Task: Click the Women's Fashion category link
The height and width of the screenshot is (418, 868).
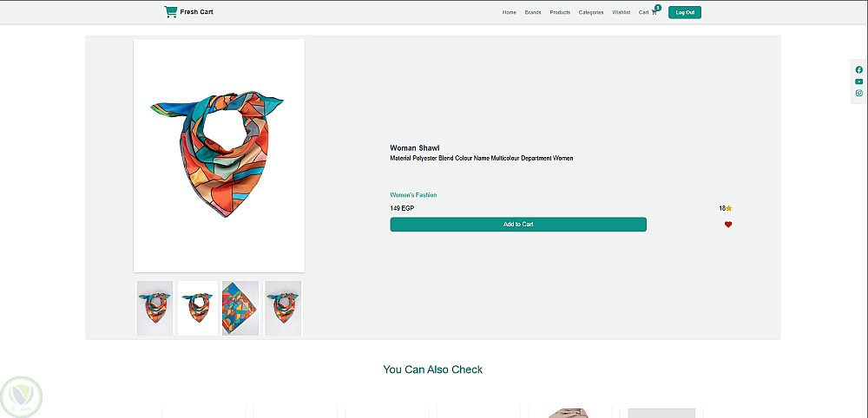Action: pos(413,195)
